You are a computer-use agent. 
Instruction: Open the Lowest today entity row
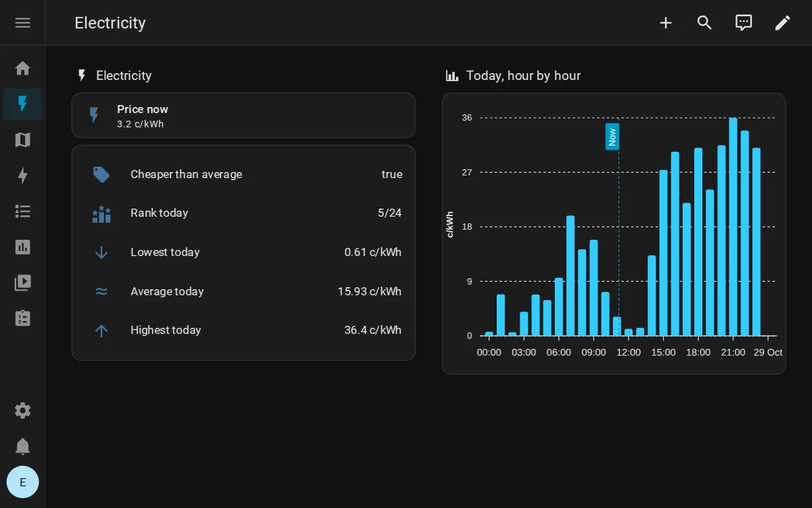[x=244, y=253]
